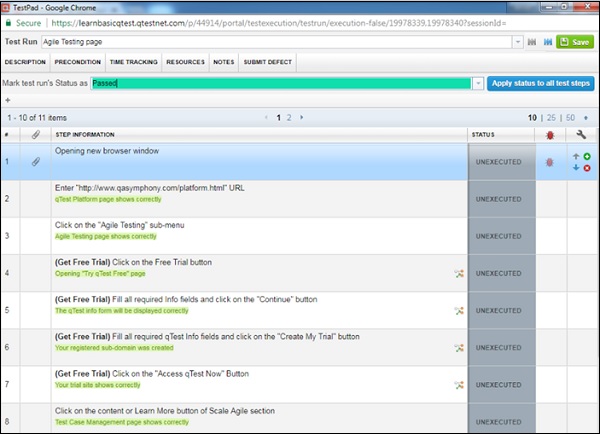Expand the test run status dropdown arrow
Screen dimensions: 600x434
(478, 83)
